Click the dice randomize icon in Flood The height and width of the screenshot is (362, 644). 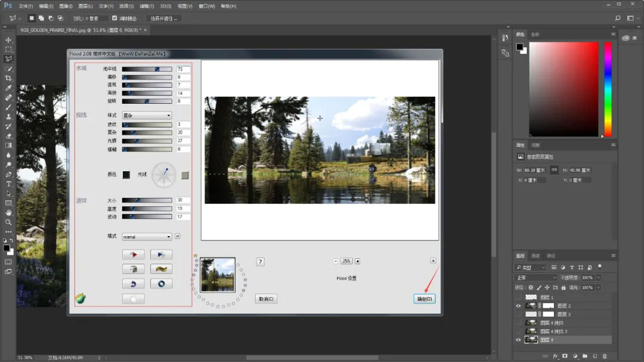(133, 269)
